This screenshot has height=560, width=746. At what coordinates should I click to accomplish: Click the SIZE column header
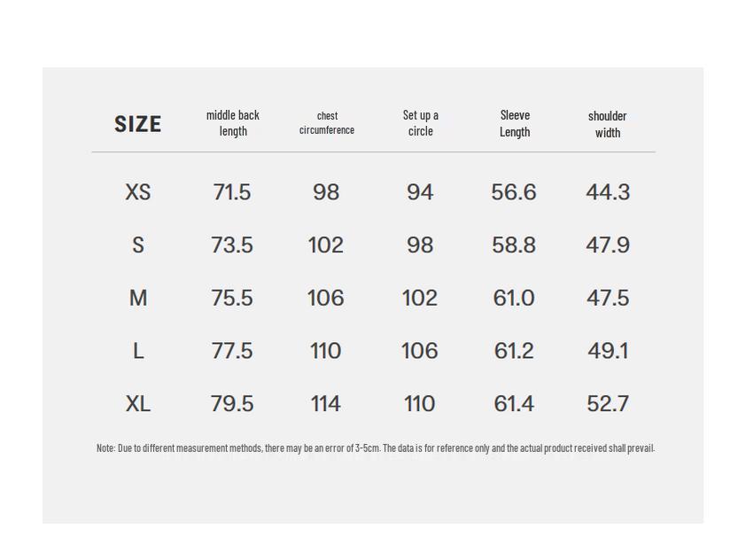tap(137, 124)
